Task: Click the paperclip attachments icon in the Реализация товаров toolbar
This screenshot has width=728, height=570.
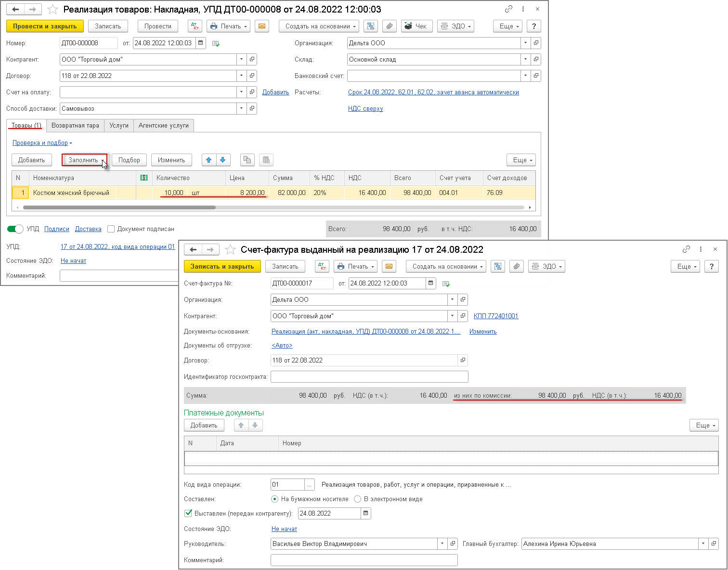Action: (x=390, y=26)
